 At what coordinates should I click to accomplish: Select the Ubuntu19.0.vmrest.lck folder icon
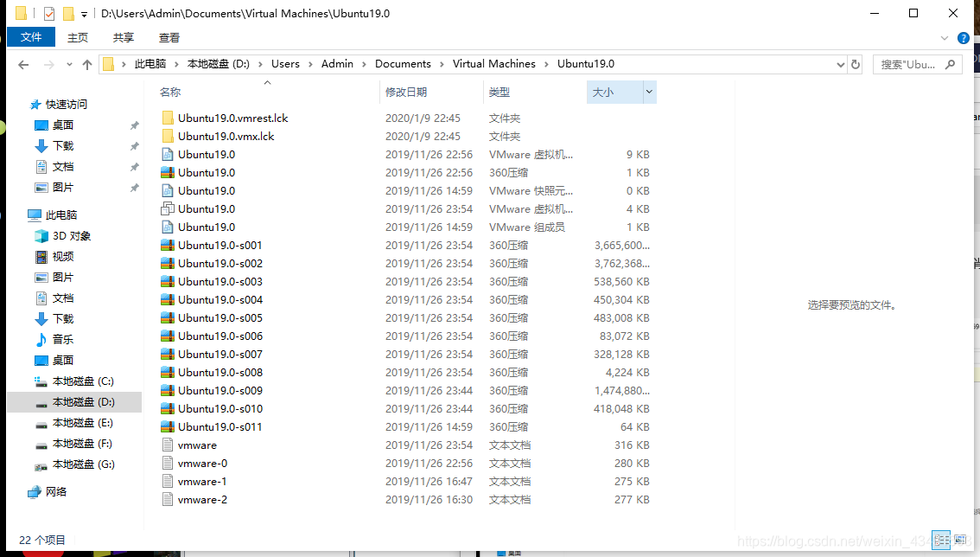168,118
